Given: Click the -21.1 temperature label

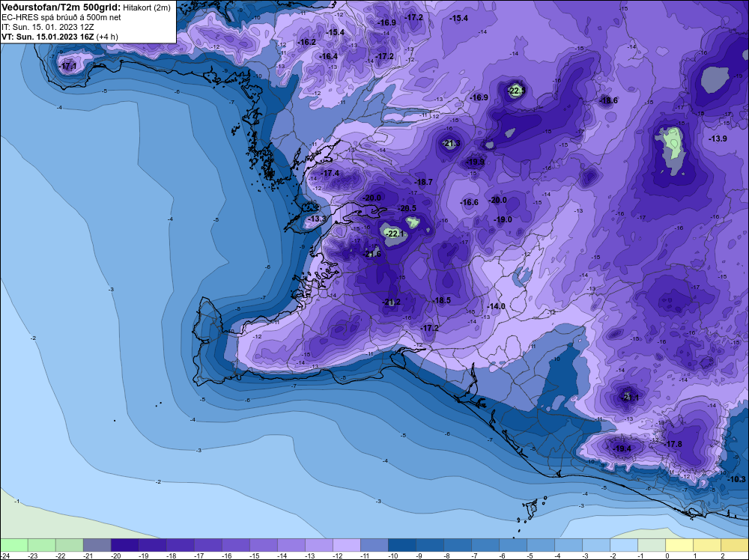Looking at the screenshot, I should point(630,398).
